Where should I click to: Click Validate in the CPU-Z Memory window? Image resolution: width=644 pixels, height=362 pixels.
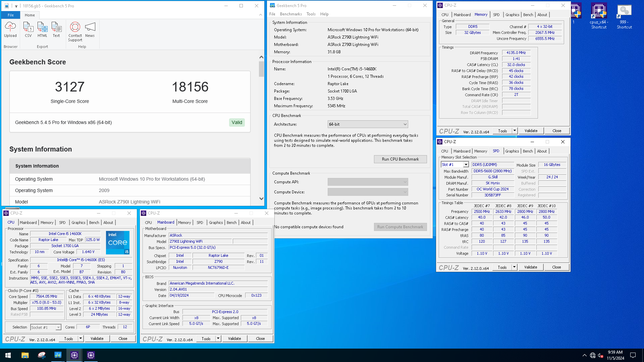click(531, 131)
